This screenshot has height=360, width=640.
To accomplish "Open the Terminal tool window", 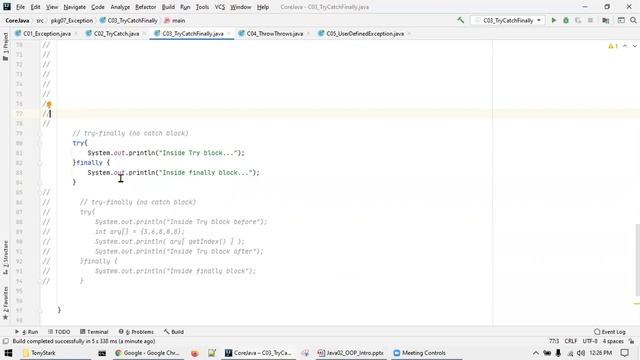I will pyautogui.click(x=94, y=332).
